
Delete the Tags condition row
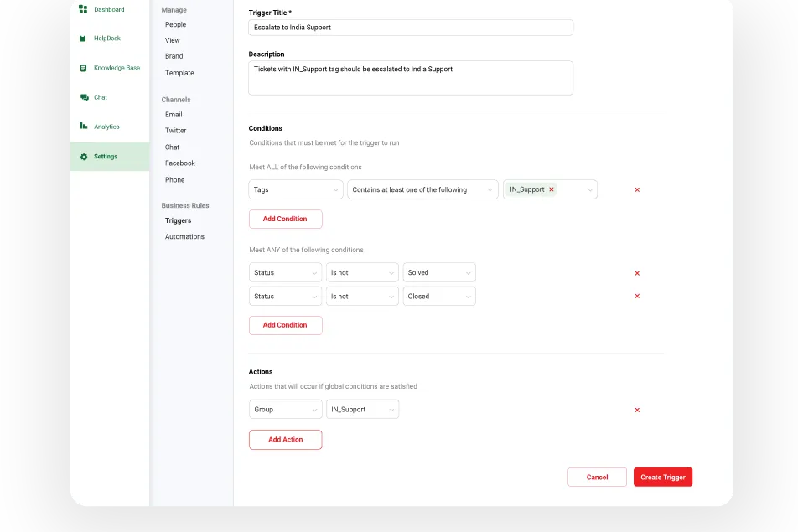(637, 190)
